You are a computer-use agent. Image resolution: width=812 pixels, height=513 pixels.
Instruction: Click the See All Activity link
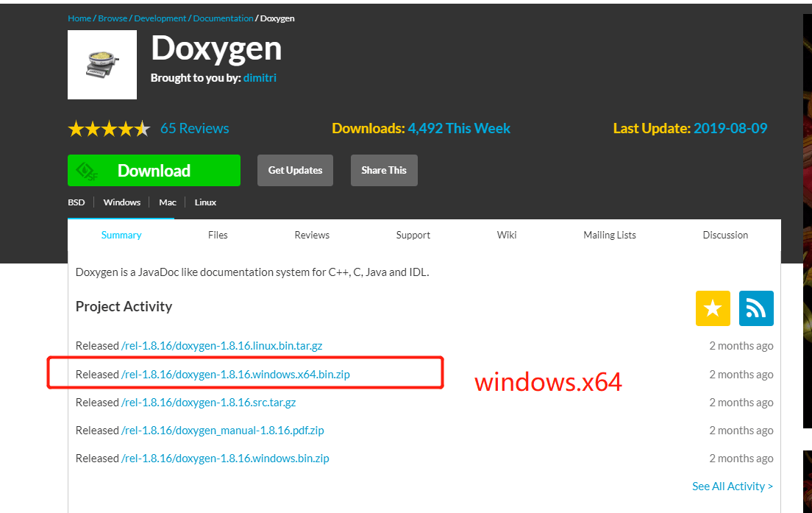click(733, 486)
